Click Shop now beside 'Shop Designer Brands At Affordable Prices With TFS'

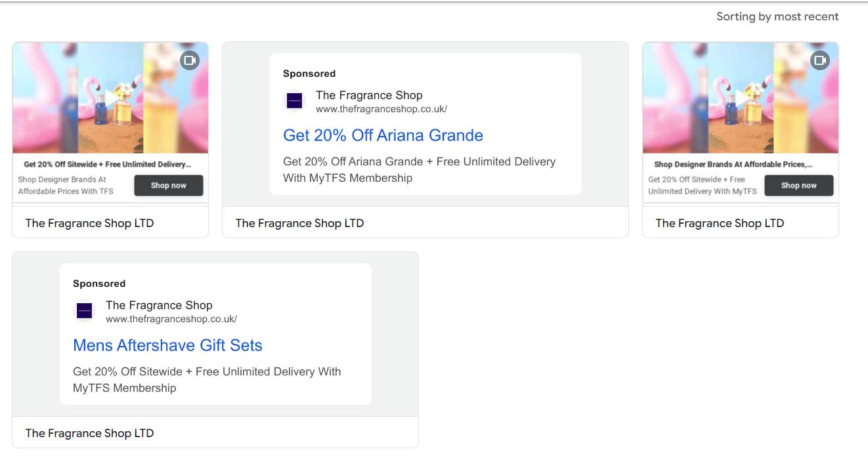tap(169, 185)
